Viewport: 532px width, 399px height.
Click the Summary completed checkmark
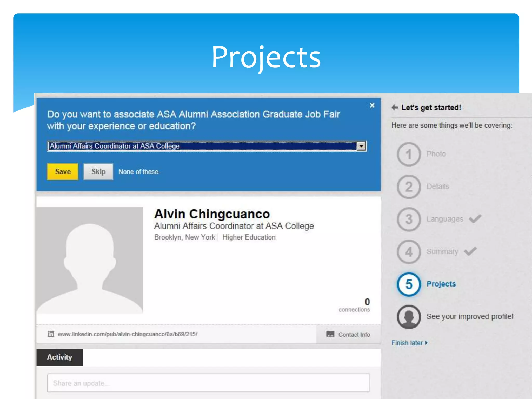470,251
